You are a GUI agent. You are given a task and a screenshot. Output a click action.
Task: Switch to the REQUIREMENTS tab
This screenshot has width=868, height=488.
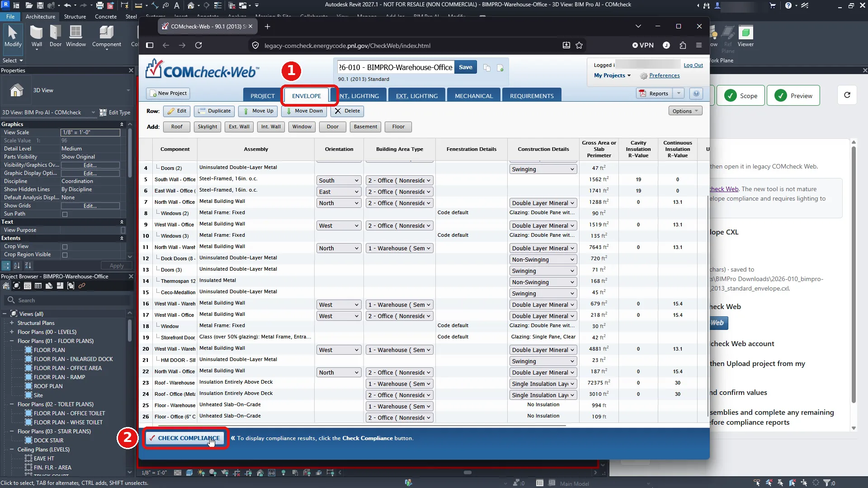tap(532, 96)
